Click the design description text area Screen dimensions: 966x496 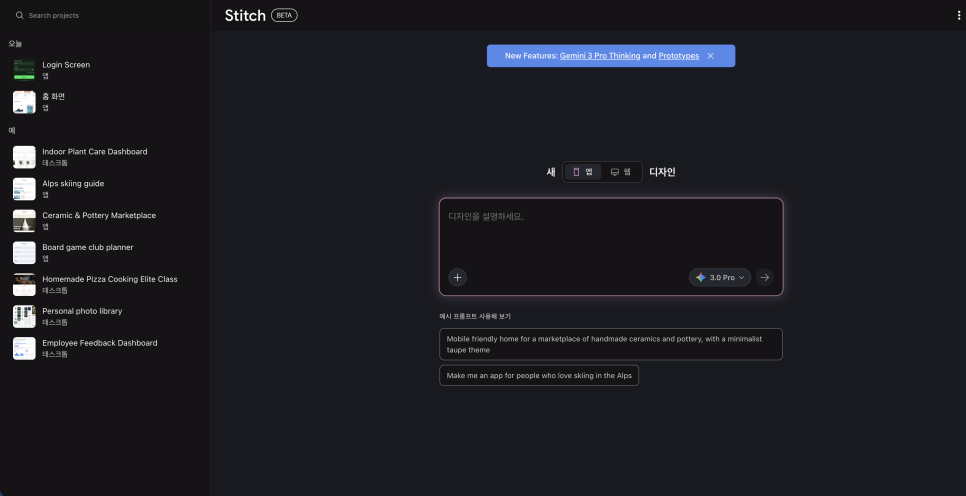(611, 234)
